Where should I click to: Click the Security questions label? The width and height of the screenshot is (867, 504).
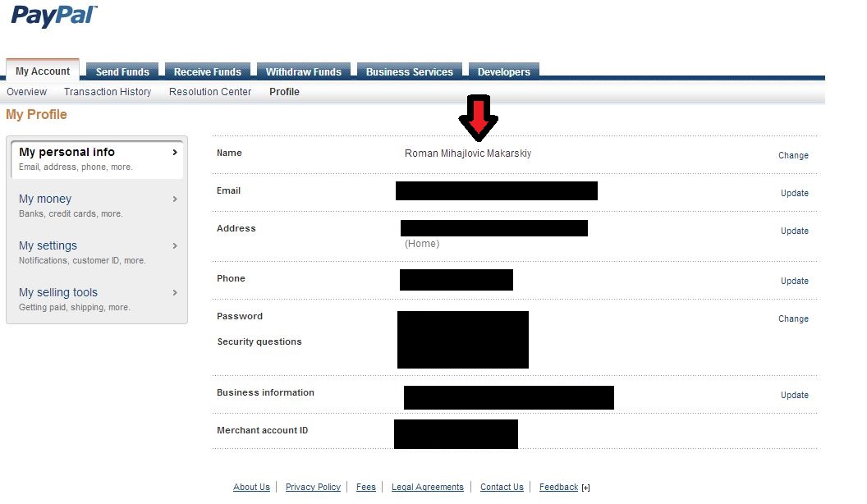coord(259,341)
